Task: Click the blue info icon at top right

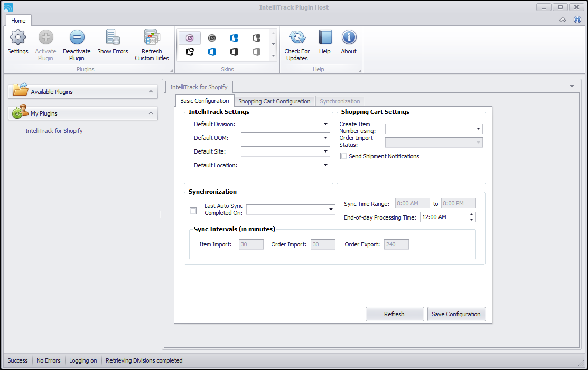Action: [x=577, y=20]
